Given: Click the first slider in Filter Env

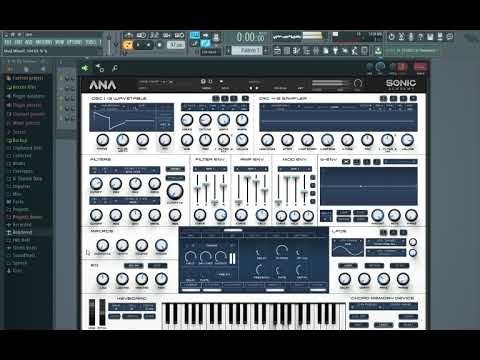Looking at the screenshot, I should click(198, 189).
